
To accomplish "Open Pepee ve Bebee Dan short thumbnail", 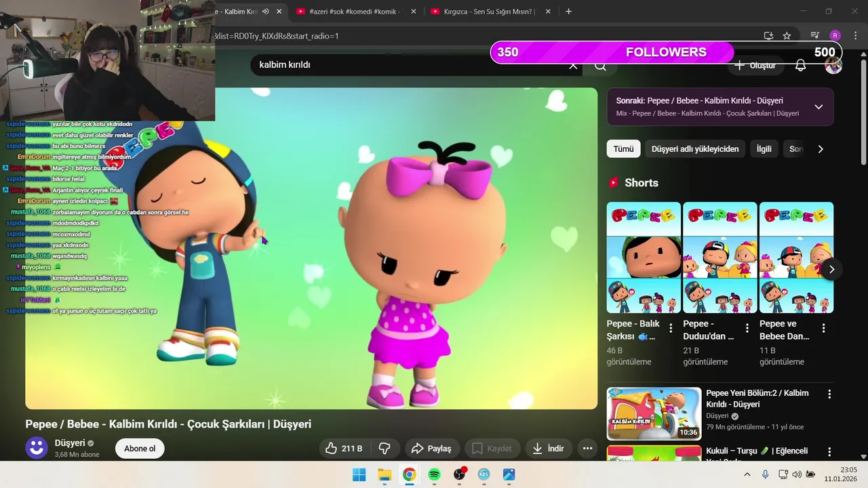I will click(x=796, y=258).
